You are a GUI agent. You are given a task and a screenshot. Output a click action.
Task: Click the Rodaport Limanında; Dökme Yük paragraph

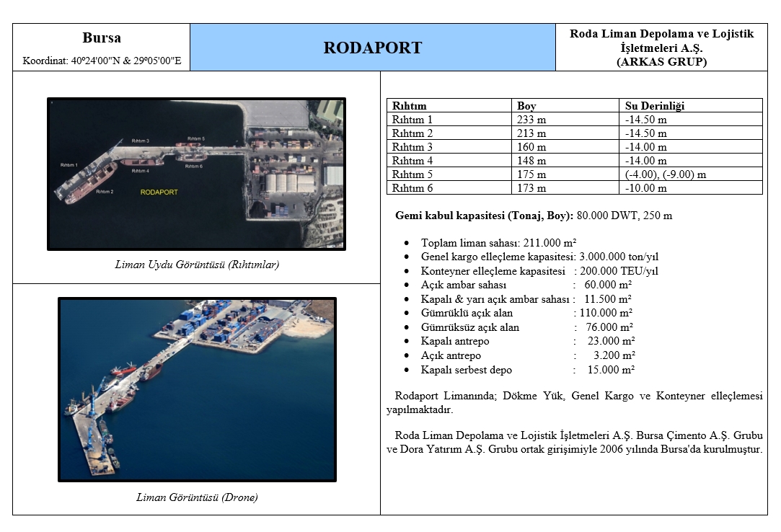tap(574, 403)
